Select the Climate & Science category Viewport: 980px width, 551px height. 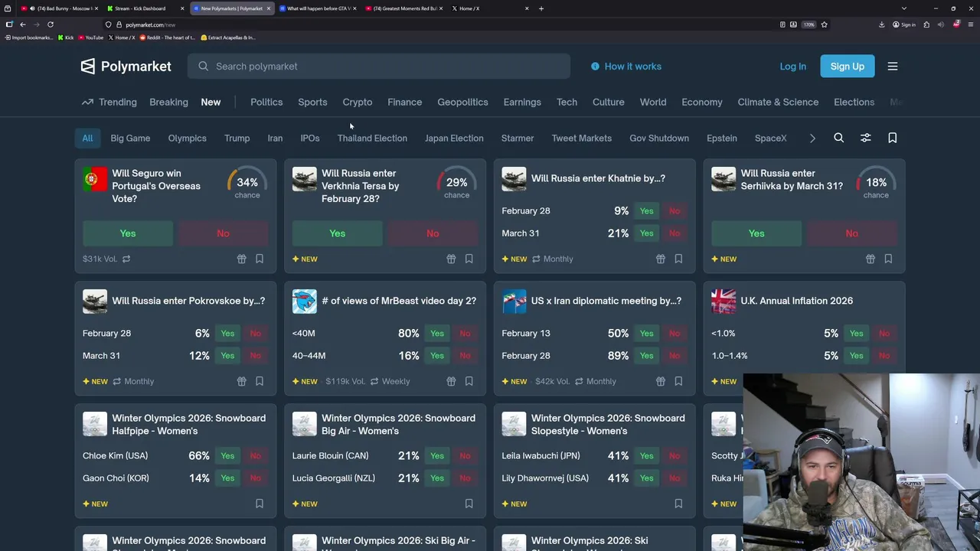(x=778, y=102)
